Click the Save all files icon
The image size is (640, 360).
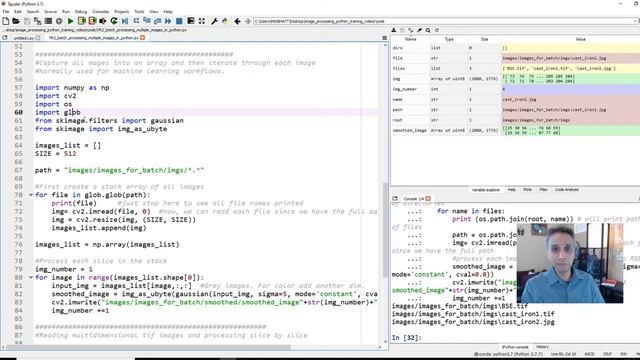coord(38,21)
